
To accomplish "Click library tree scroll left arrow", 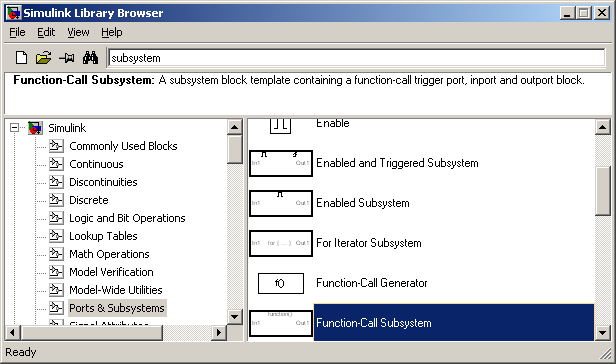I will click(12, 333).
